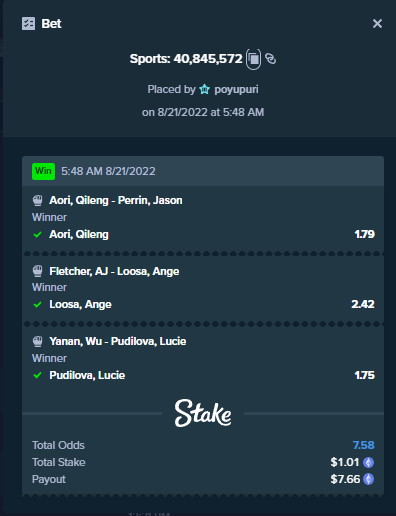Click the Ethereum icon beside Payout amount

[x=368, y=479]
